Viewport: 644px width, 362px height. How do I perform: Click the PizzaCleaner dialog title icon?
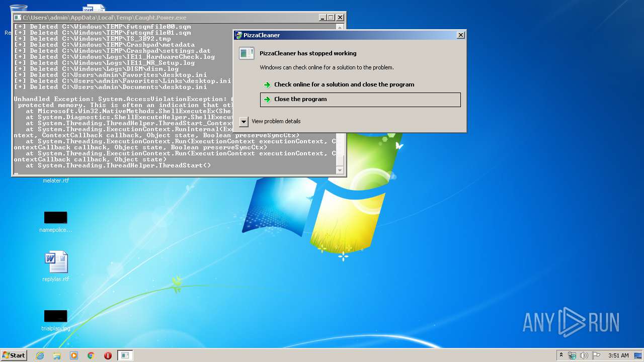point(238,35)
